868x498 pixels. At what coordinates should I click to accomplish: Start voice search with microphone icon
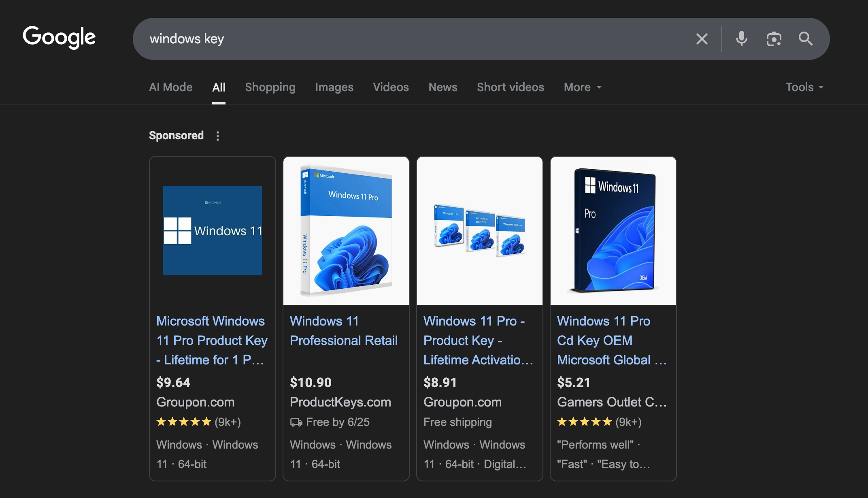(741, 39)
